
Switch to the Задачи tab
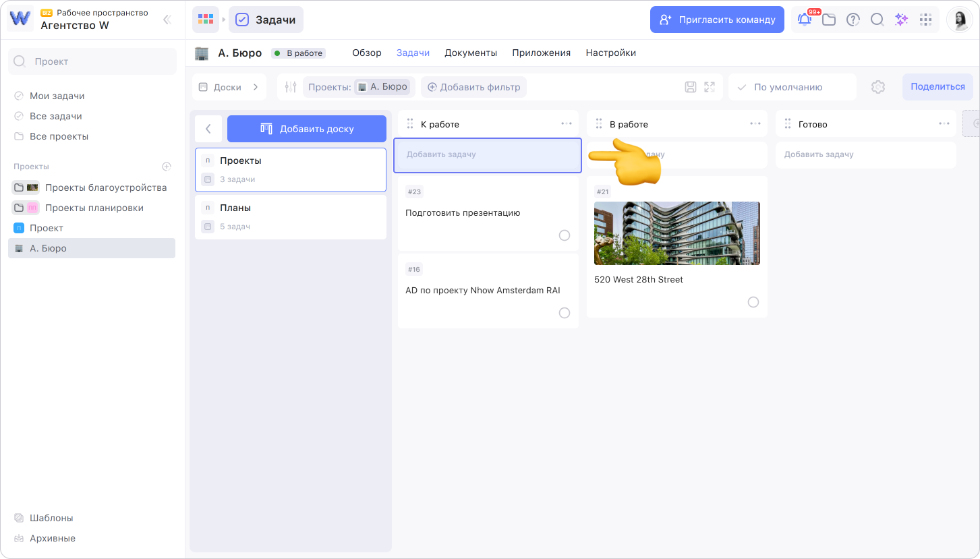pyautogui.click(x=413, y=53)
